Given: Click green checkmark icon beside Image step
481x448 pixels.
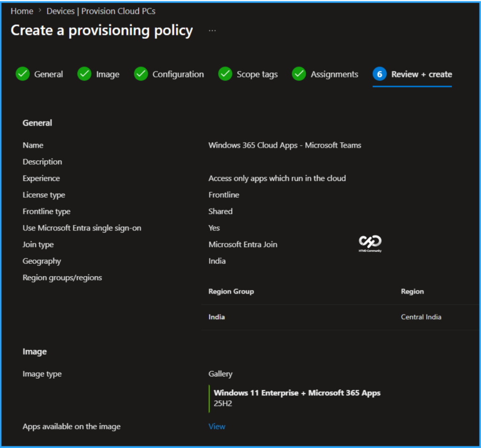Looking at the screenshot, I should click(85, 74).
